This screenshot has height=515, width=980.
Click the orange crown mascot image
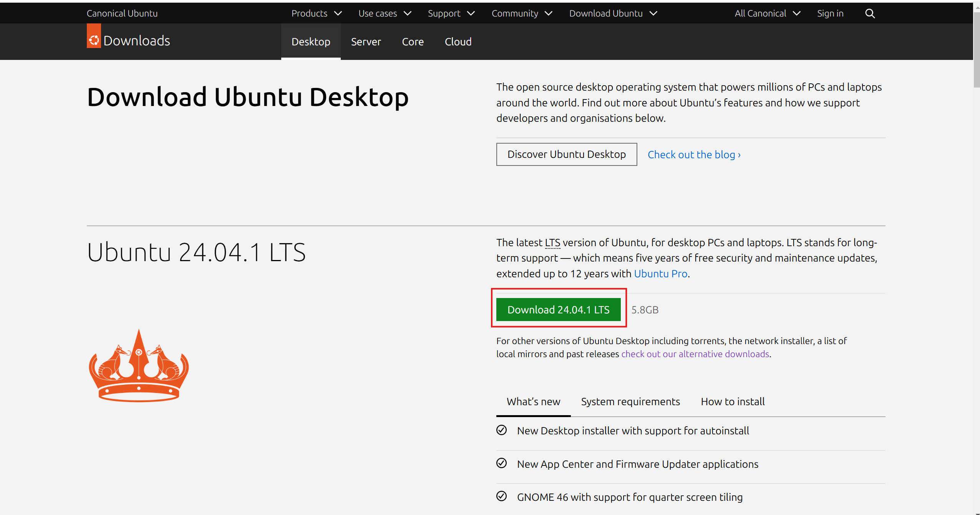coord(139,366)
